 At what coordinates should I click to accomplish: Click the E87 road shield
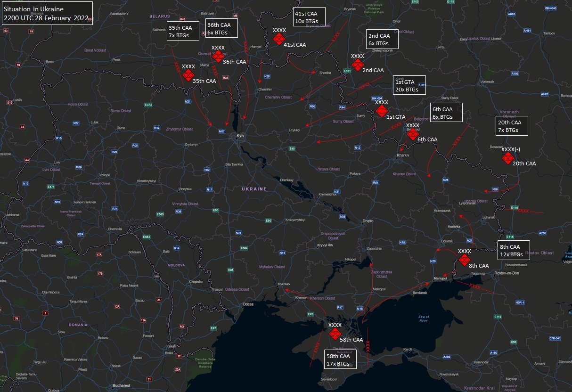click(x=213, y=328)
